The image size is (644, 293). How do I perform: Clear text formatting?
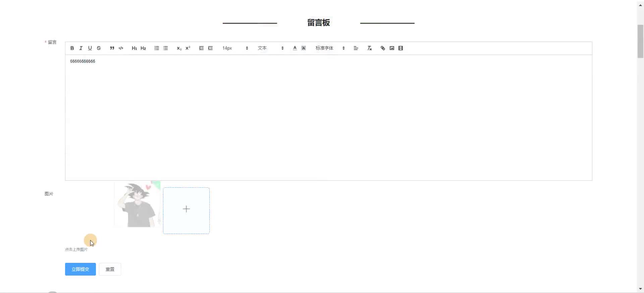pyautogui.click(x=369, y=48)
